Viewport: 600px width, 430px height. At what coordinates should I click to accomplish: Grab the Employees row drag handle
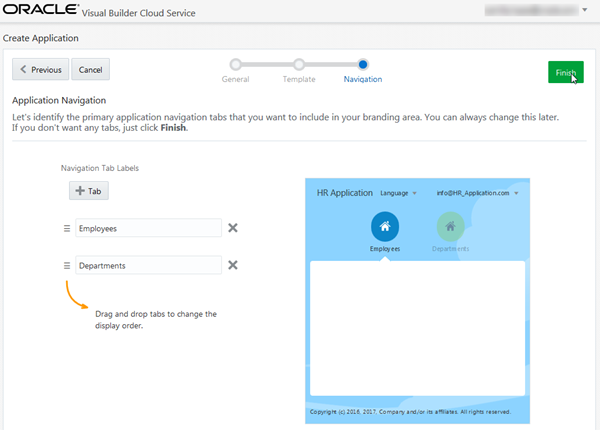(67, 228)
